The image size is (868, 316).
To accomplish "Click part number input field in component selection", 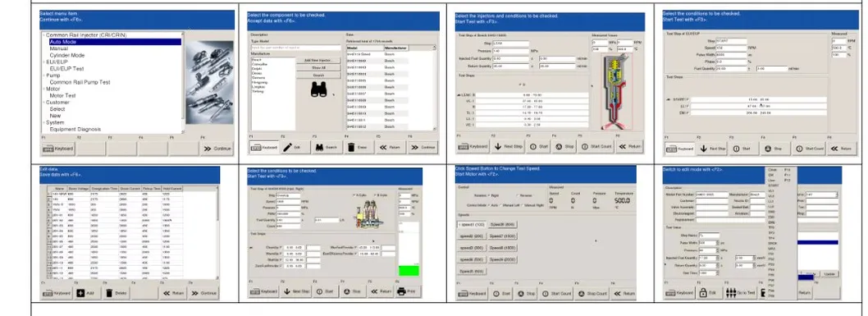I will (295, 48).
